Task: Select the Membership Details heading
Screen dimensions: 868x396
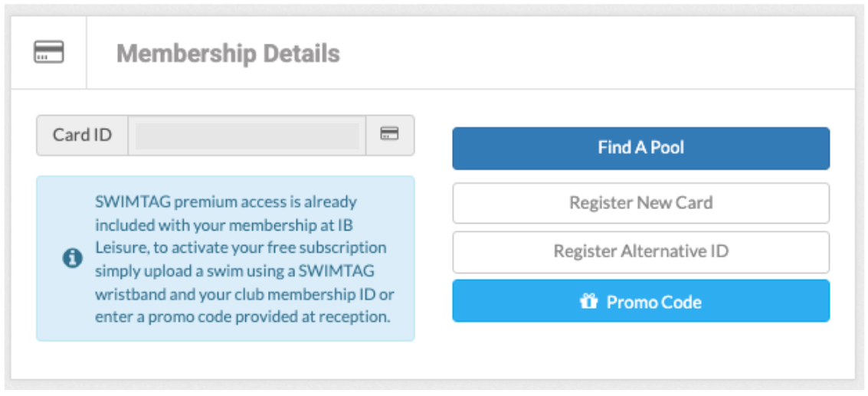Action: 228,54
